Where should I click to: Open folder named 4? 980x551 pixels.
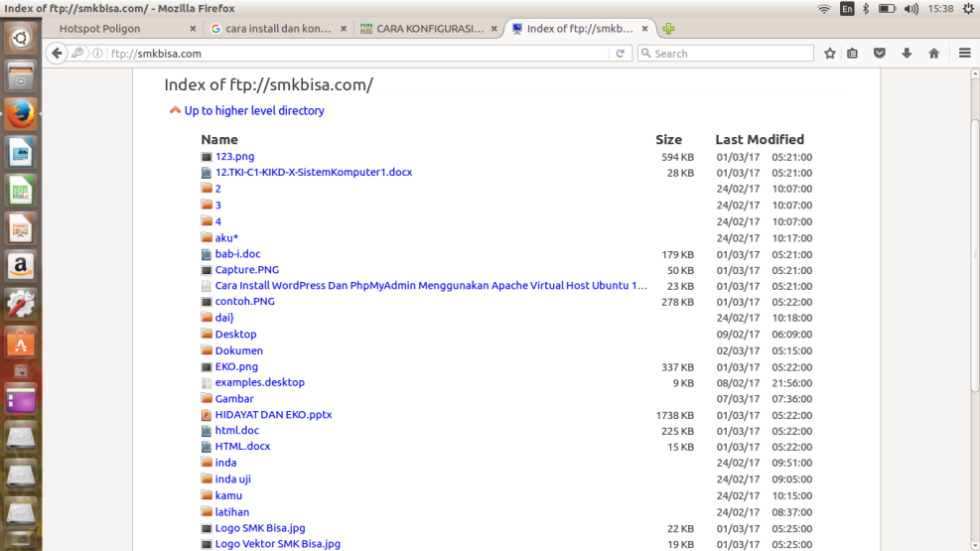pyautogui.click(x=218, y=221)
